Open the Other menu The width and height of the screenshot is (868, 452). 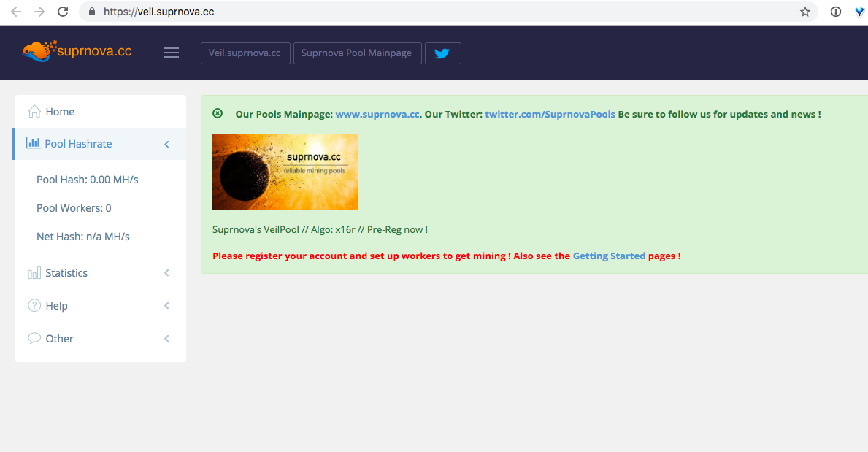[x=100, y=338]
